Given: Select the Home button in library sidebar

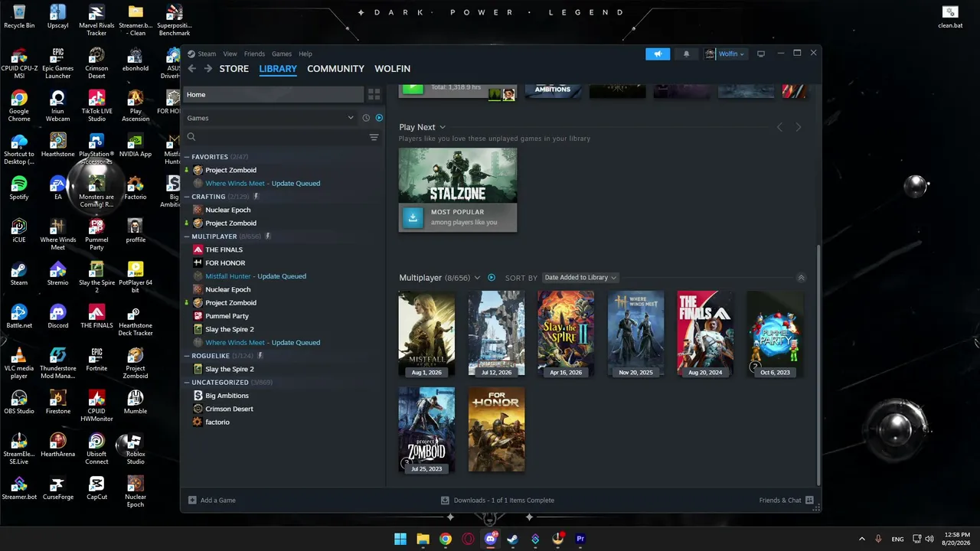Looking at the screenshot, I should click(274, 95).
